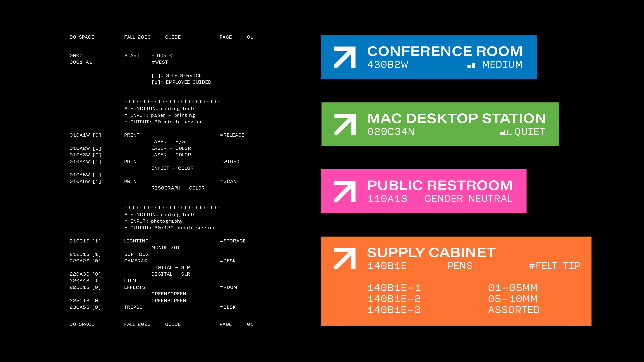
Task: Click the CONFERENCE ROOM heading text
Action: click(444, 51)
